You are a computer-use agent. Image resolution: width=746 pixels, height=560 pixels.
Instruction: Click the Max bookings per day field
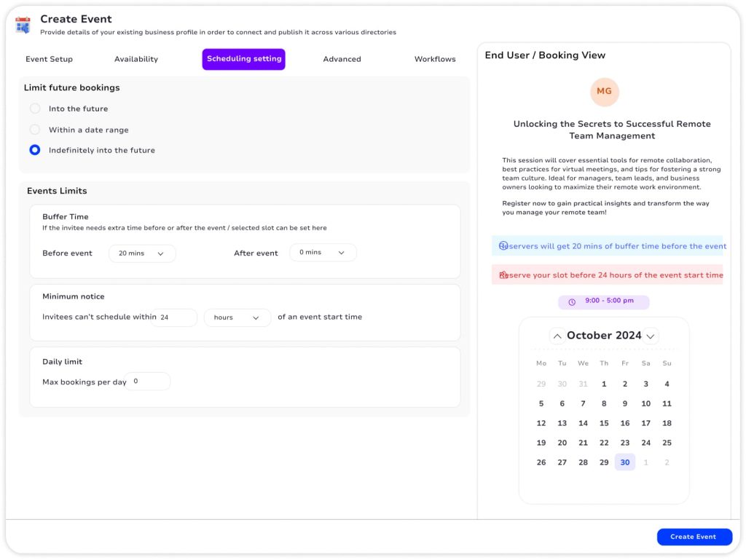tap(149, 382)
